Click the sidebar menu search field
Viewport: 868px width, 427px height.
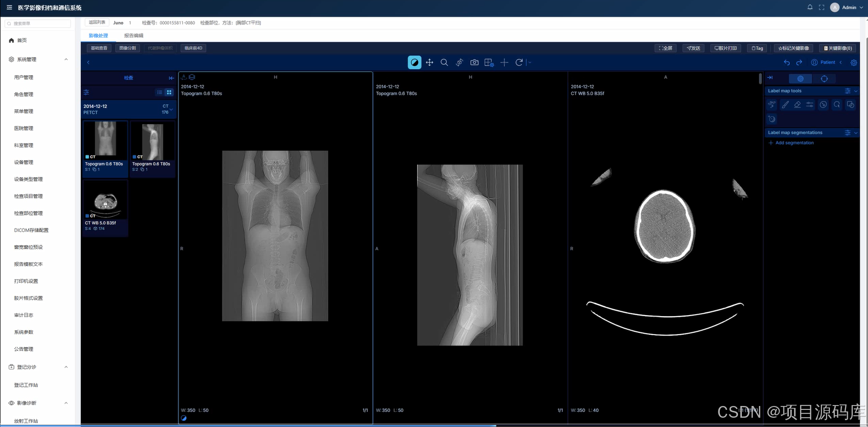[38, 23]
